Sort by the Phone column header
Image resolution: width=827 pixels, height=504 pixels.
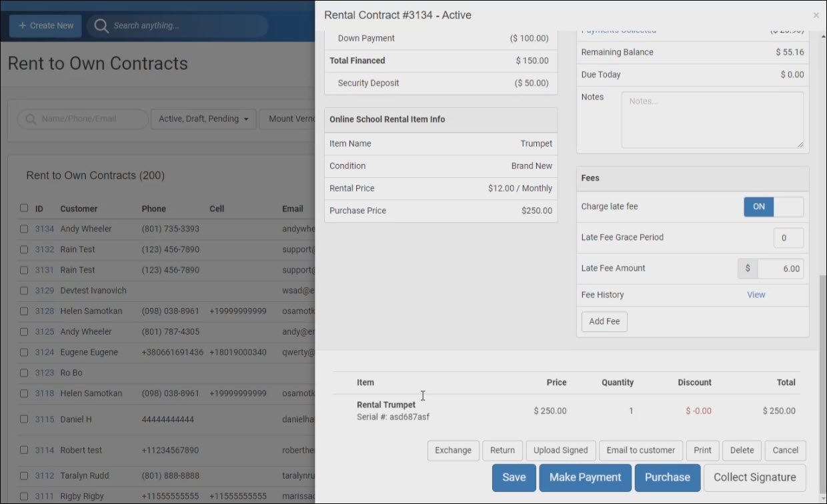pos(154,209)
